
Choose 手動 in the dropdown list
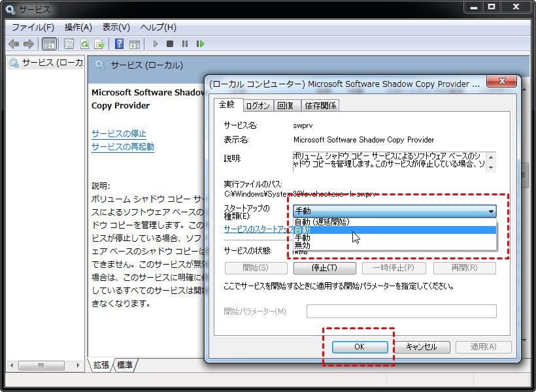tap(395, 238)
